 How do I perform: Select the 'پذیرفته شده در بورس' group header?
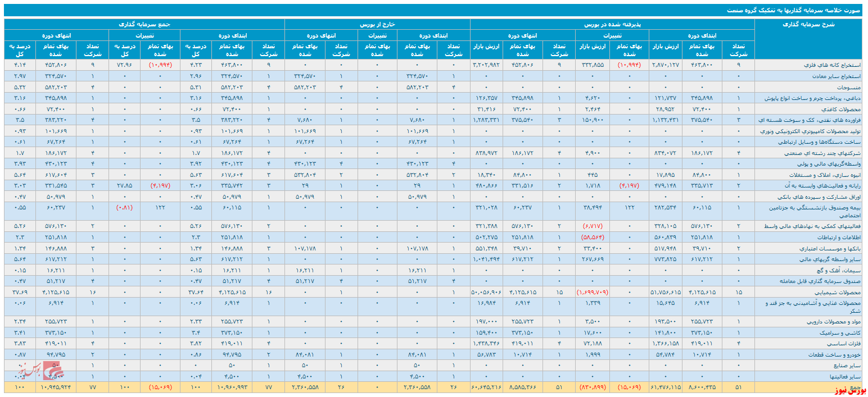(612, 24)
